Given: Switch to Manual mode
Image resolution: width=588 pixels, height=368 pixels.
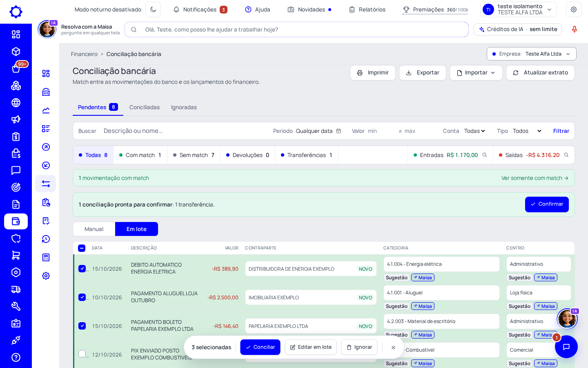Looking at the screenshot, I should click(x=94, y=229).
